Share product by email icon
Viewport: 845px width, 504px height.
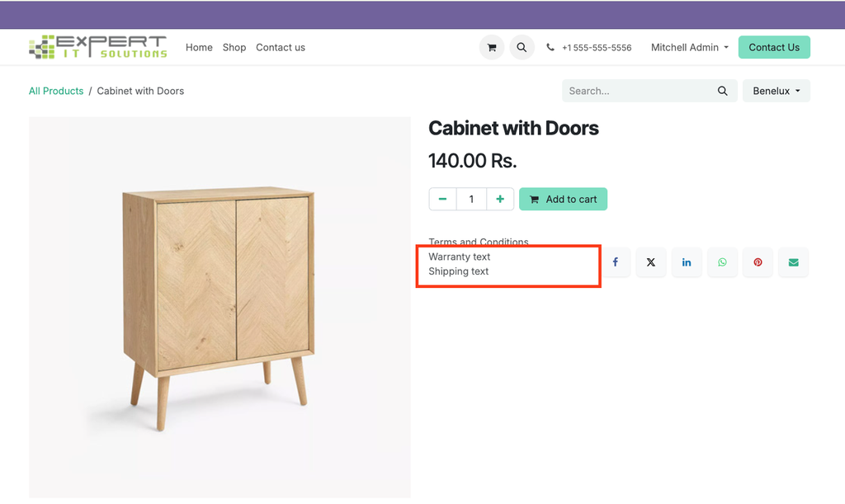793,262
